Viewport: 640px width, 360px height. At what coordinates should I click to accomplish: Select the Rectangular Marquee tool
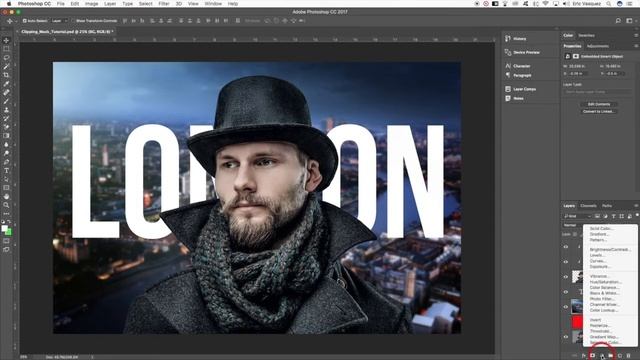6,49
